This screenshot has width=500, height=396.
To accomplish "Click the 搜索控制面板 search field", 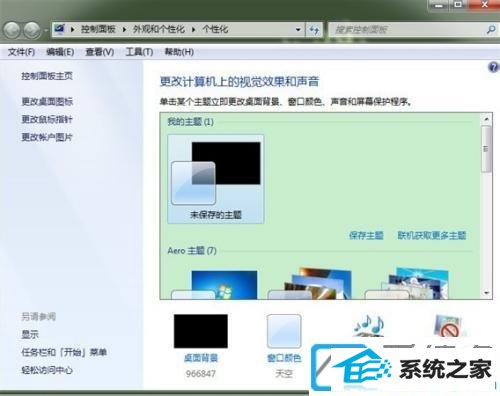I will (x=407, y=30).
